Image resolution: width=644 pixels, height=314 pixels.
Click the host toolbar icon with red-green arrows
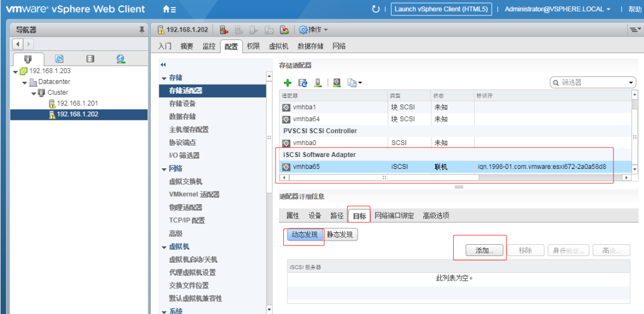(284, 30)
